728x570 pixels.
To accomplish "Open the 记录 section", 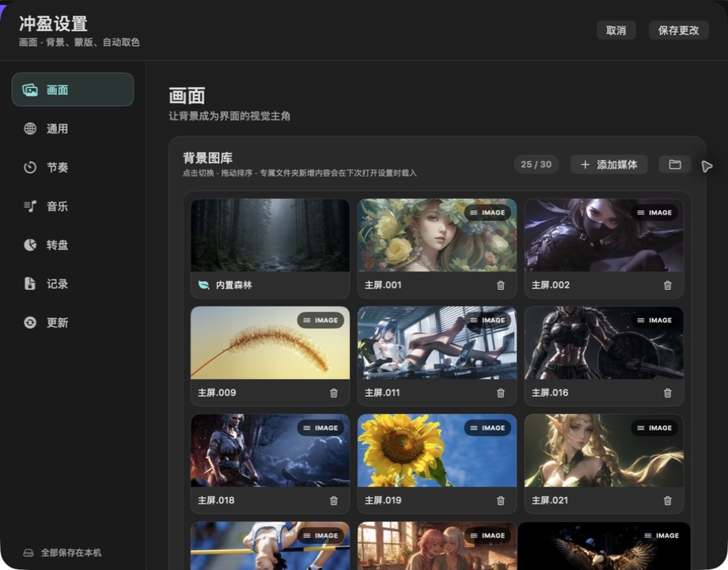I will point(73,284).
